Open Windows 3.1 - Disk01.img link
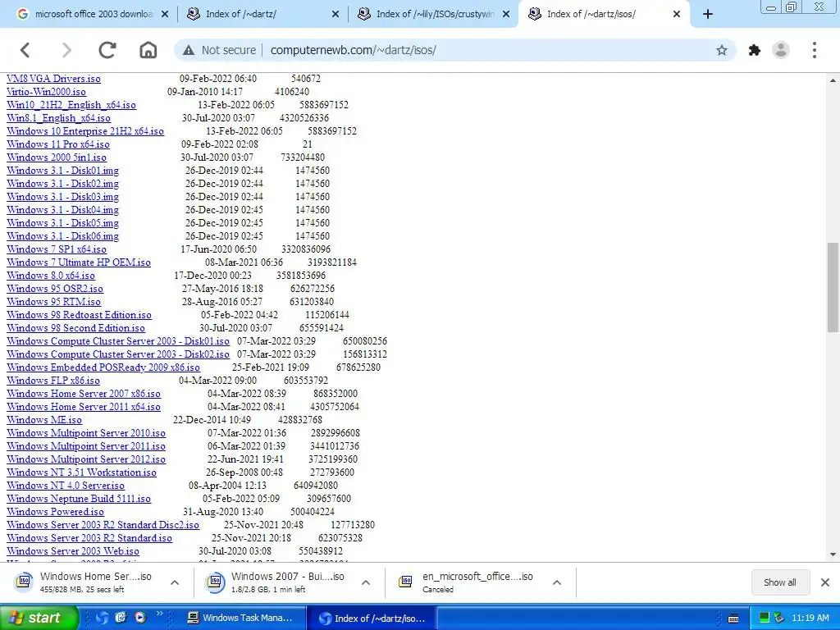Image resolution: width=840 pixels, height=630 pixels. (x=62, y=171)
